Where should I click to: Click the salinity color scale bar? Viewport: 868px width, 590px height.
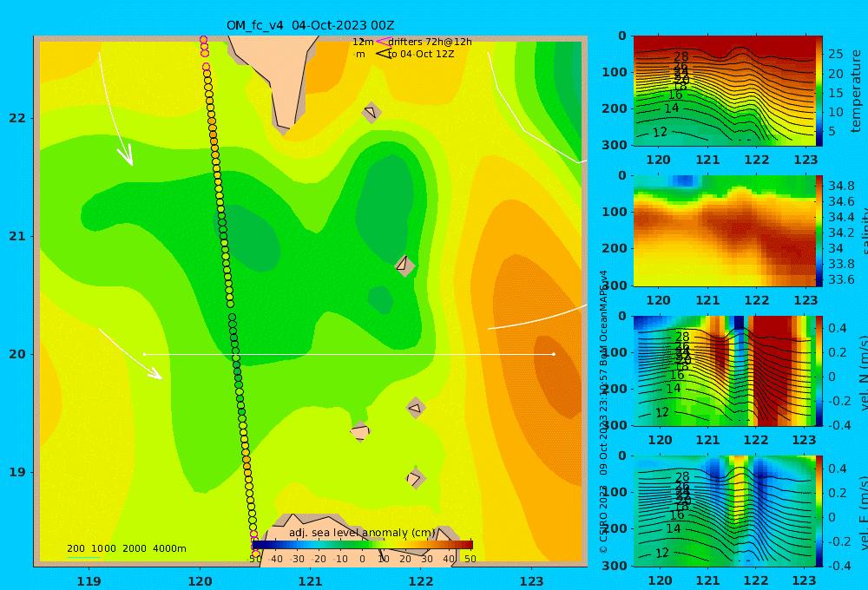[819, 231]
